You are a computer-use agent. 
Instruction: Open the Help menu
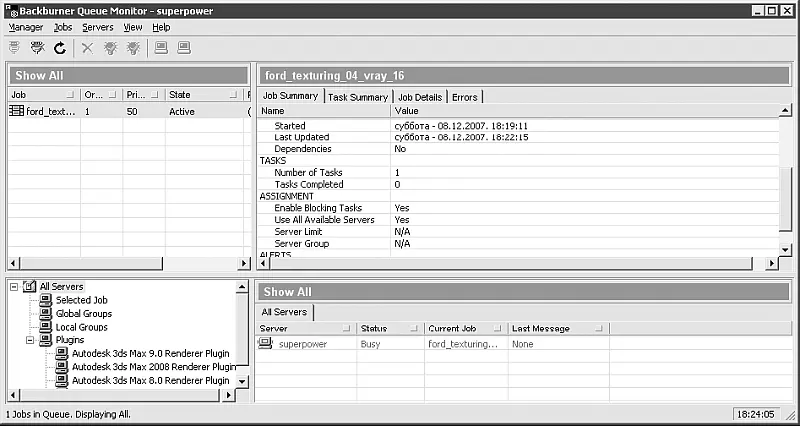tap(161, 28)
